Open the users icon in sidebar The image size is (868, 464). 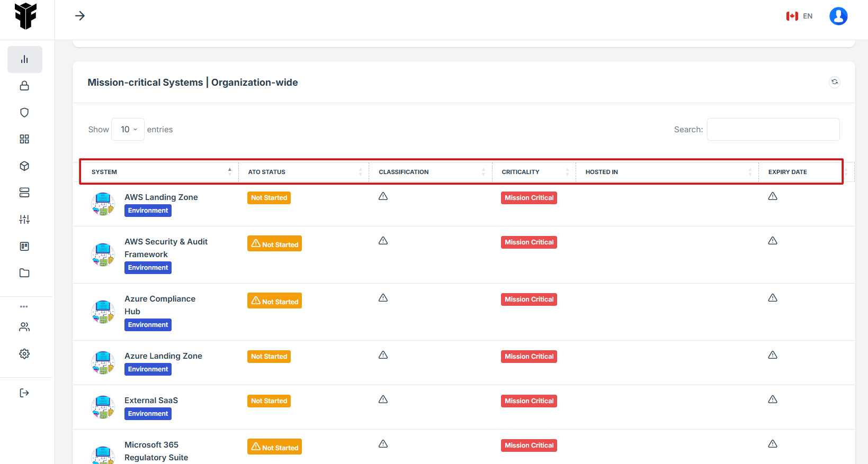pyautogui.click(x=24, y=327)
